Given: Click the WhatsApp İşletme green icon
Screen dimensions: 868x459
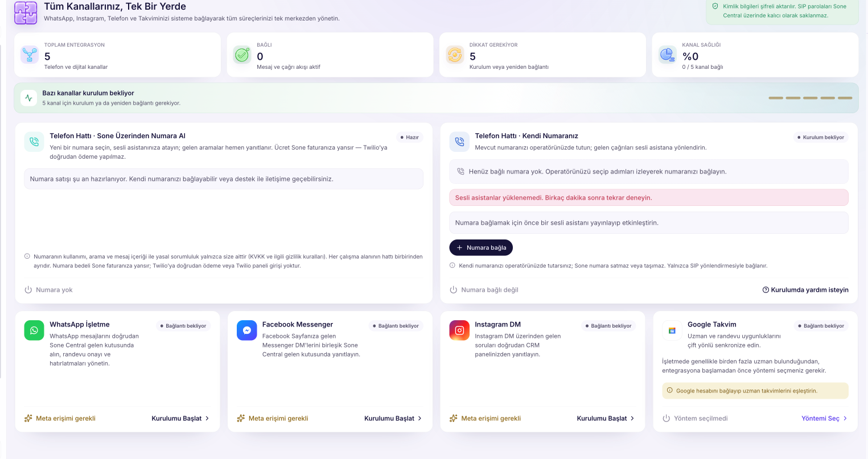Looking at the screenshot, I should click(34, 330).
